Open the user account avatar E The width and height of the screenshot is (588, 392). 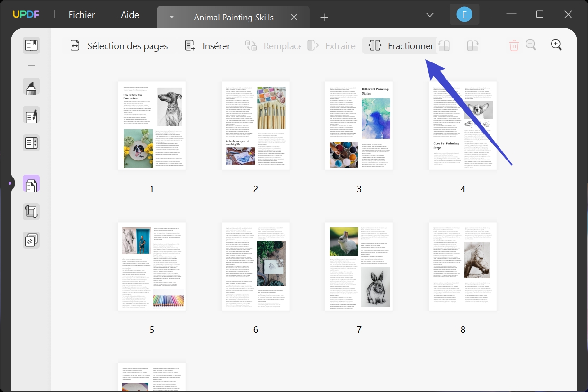pyautogui.click(x=464, y=14)
